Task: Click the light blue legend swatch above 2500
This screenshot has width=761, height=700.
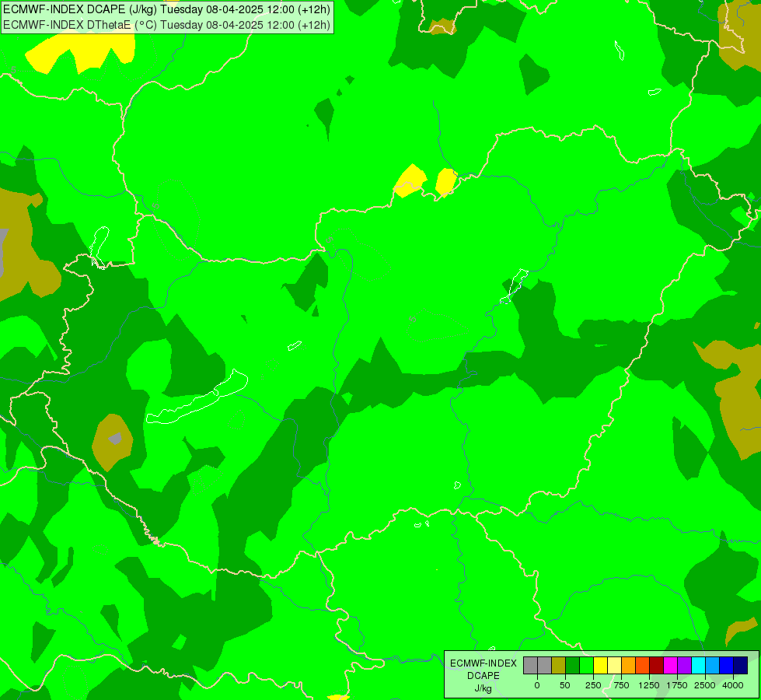Action: tap(713, 666)
